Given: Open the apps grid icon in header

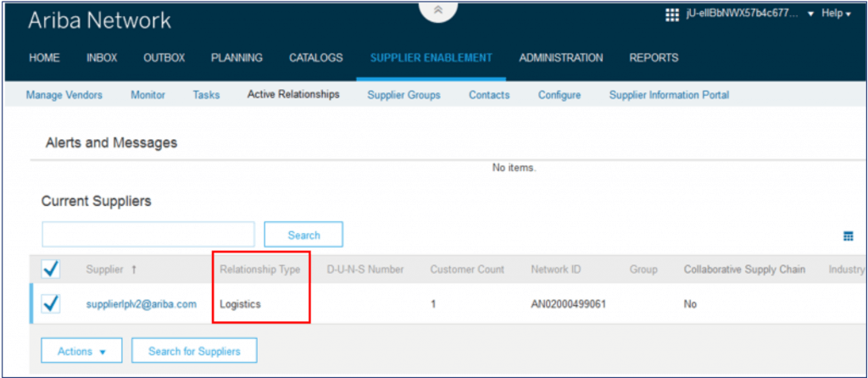Looking at the screenshot, I should pyautogui.click(x=671, y=14).
